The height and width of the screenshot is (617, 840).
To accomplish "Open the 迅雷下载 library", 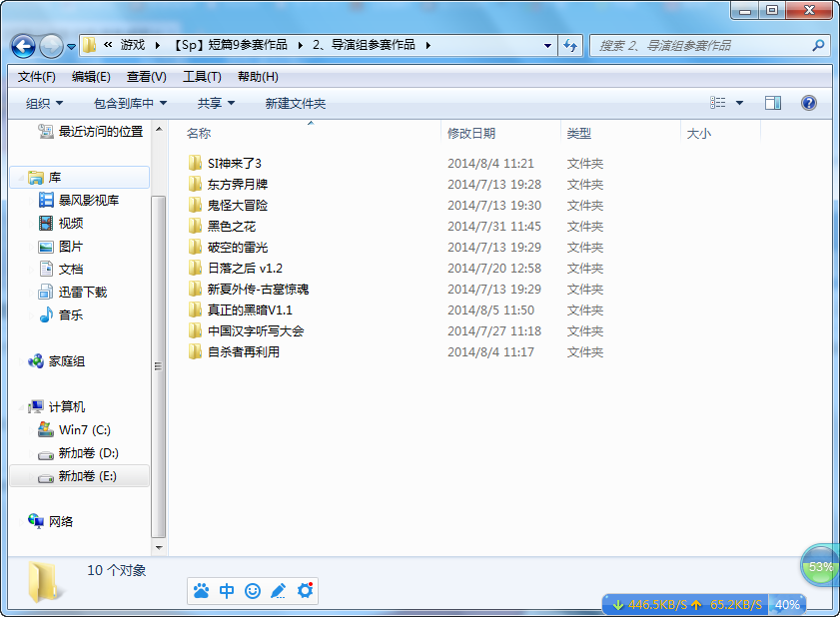I will pos(72,292).
